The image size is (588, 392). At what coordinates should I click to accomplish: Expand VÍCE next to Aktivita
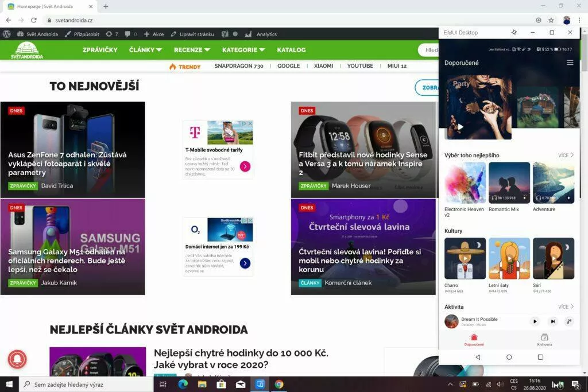pyautogui.click(x=566, y=306)
